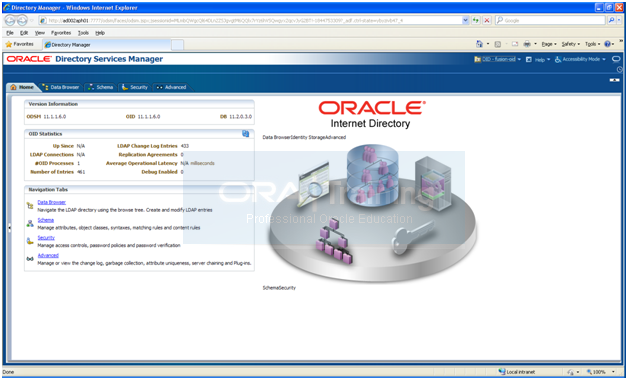Screen dimensions: 628x380
Task: Click the browser Forward arrow button
Action: pyautogui.click(x=22, y=20)
